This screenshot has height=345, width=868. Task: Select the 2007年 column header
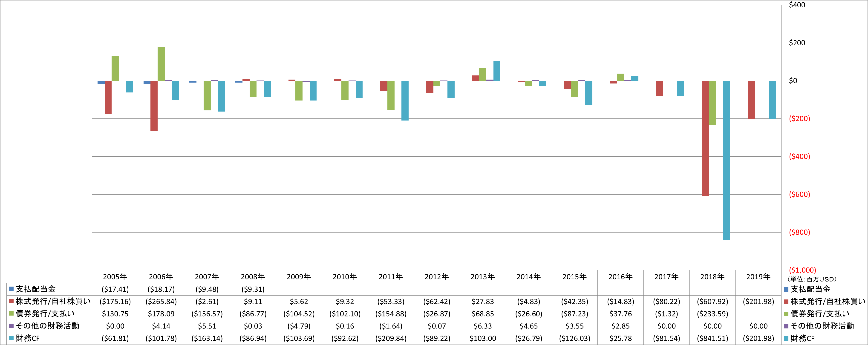point(207,277)
